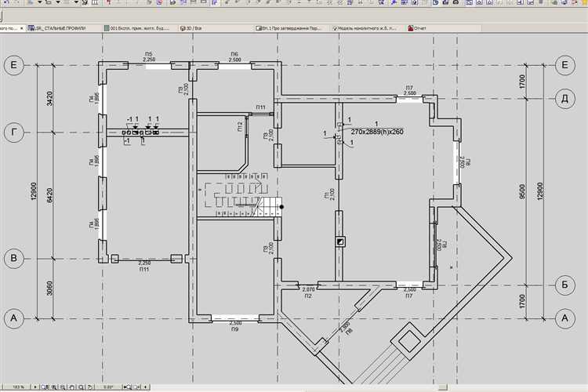Select the chimney symbol in the interior wall
The width and height of the screenshot is (588, 392).
click(x=339, y=241)
